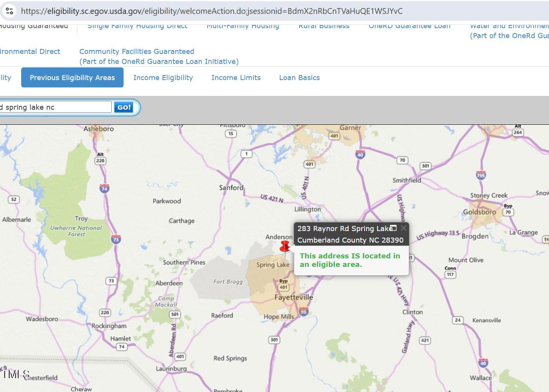Click the Hope Mills map label
The image size is (549, 392).
(279, 317)
